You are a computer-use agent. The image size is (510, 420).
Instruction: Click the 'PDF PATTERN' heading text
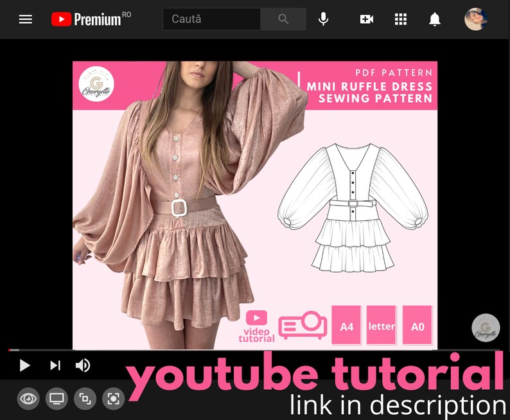coord(394,73)
